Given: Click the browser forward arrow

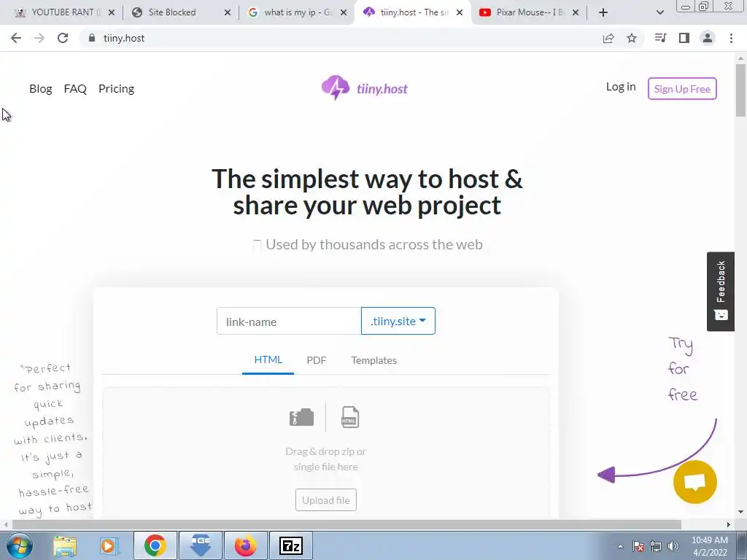Looking at the screenshot, I should point(39,38).
